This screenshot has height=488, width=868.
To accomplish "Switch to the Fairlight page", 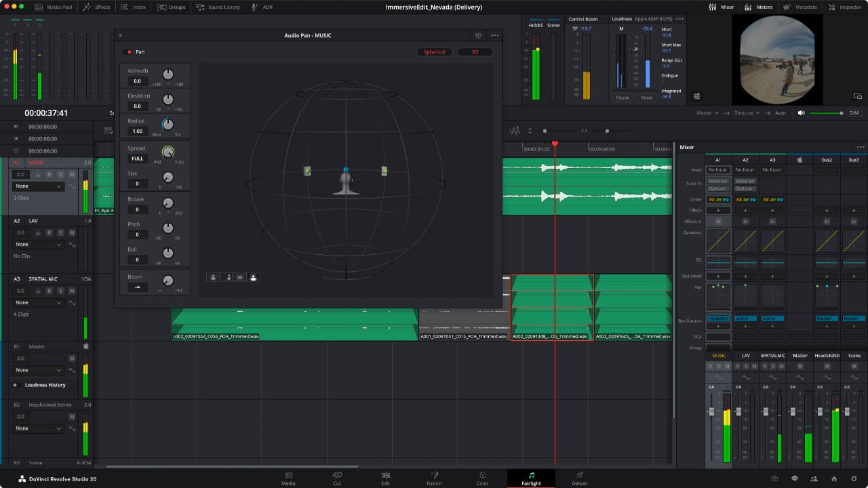I will [531, 478].
